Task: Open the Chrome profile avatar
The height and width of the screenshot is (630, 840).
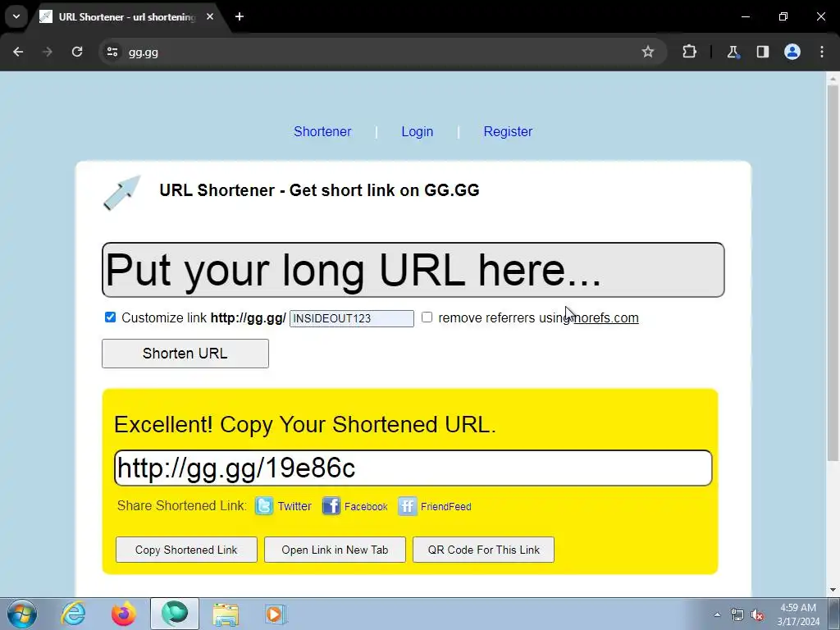Action: pyautogui.click(x=792, y=52)
